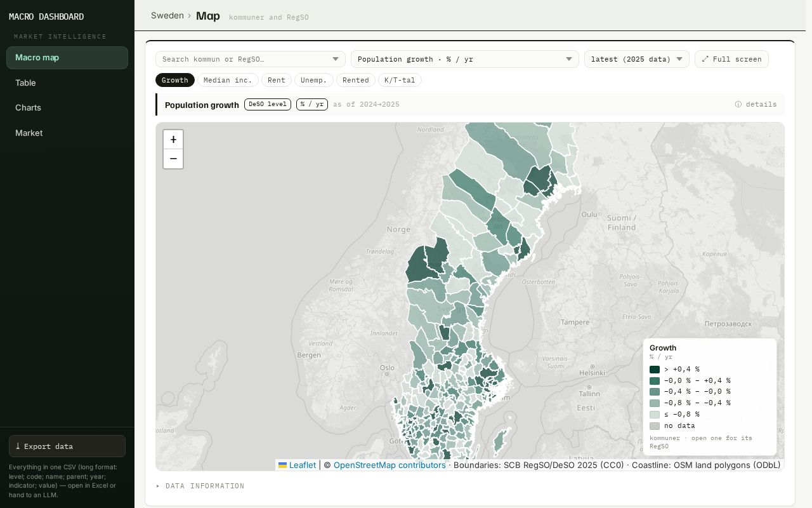Open the Search kommun or RegSO combo box

251,59
